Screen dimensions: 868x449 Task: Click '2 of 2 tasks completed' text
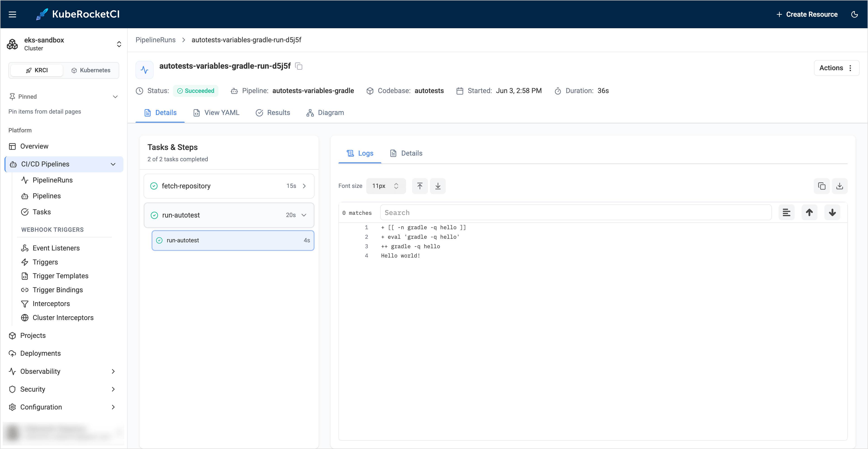(x=177, y=159)
